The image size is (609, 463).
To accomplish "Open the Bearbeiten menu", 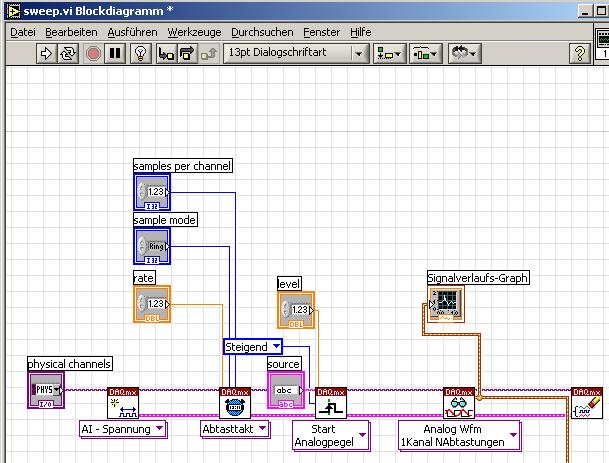I will click(x=71, y=32).
